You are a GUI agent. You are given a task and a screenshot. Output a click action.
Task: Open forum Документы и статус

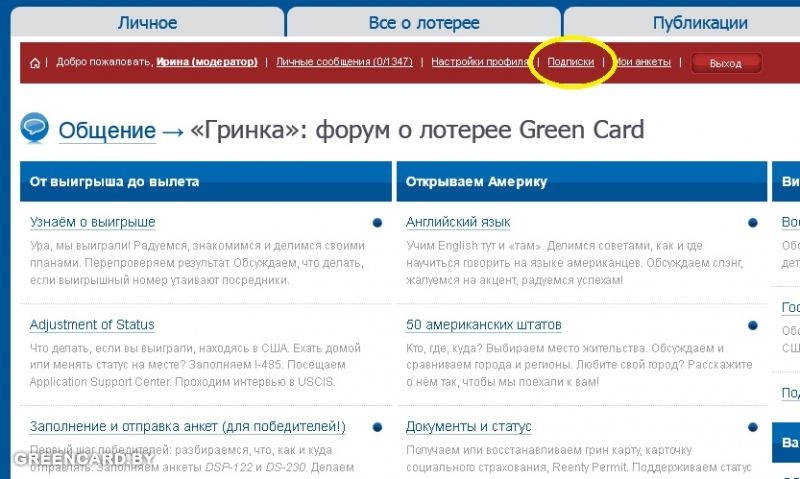[468, 426]
